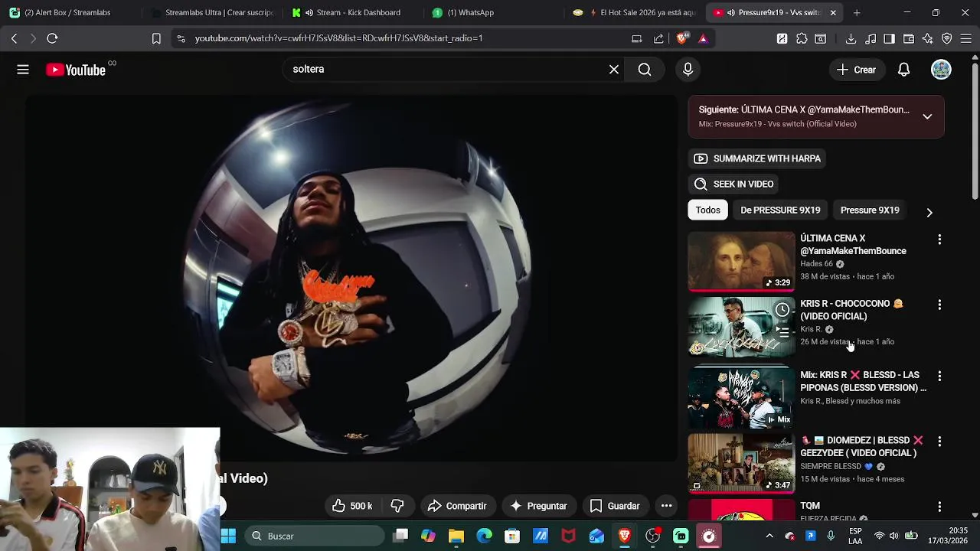Click the Compartir share button

(457, 506)
